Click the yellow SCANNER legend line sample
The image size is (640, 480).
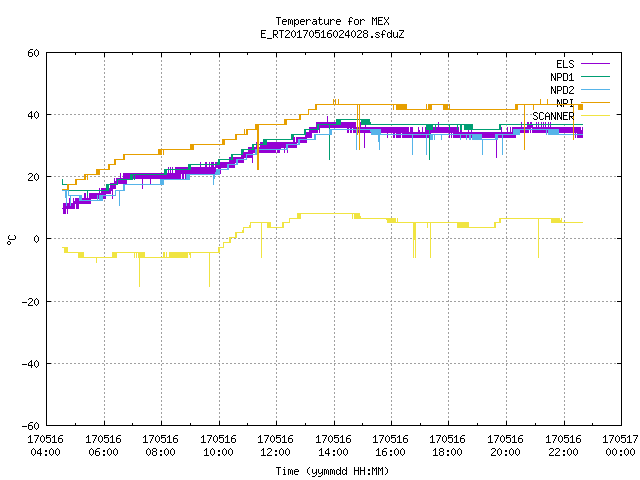click(596, 116)
